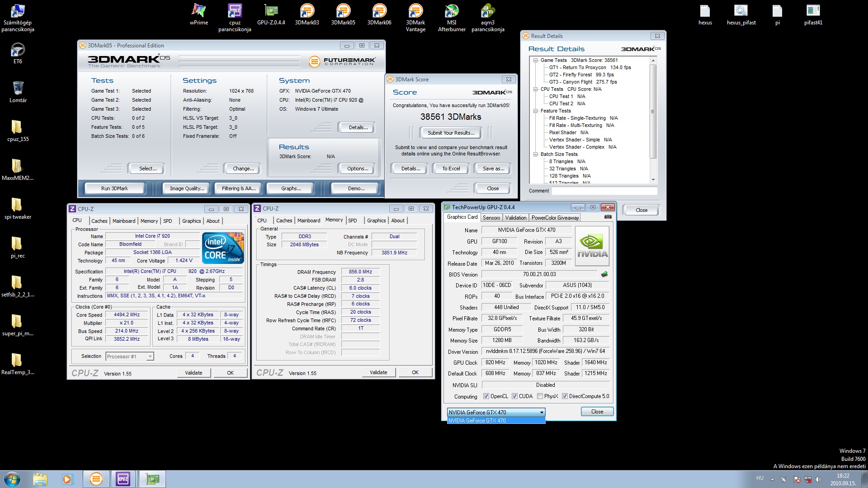
Task: Collapse the CPU Tests tree node
Action: click(535, 89)
